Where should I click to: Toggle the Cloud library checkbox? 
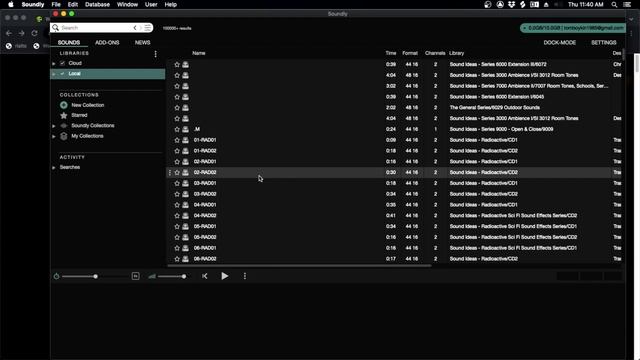tap(62, 63)
